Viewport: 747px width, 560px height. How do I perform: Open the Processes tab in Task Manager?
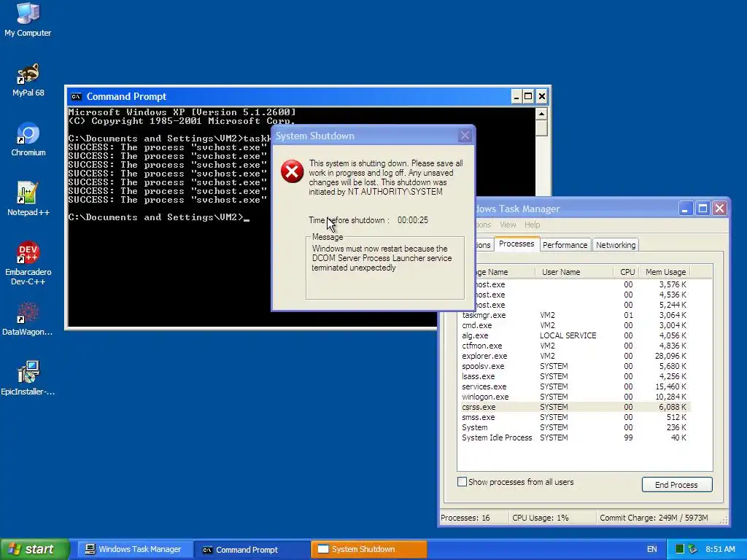pos(516,244)
